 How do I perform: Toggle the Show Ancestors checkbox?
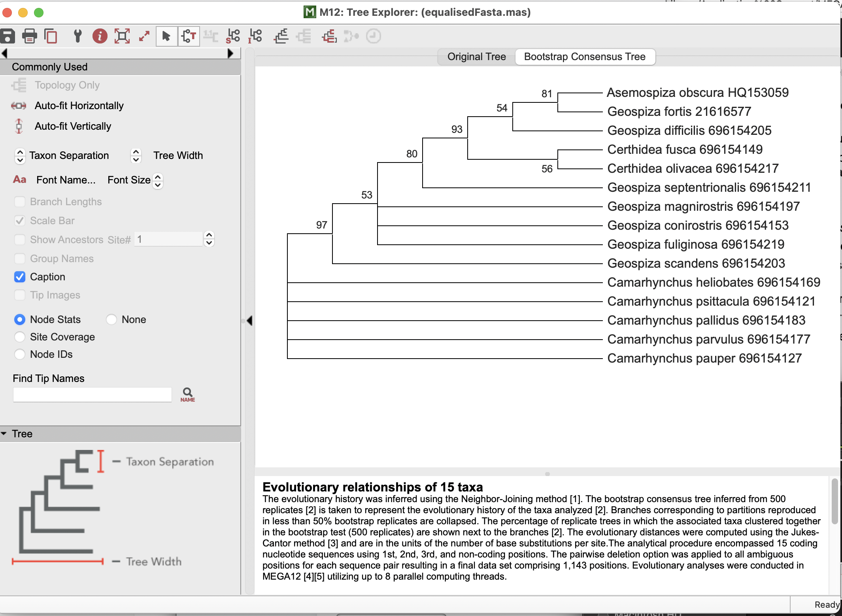[x=20, y=240]
